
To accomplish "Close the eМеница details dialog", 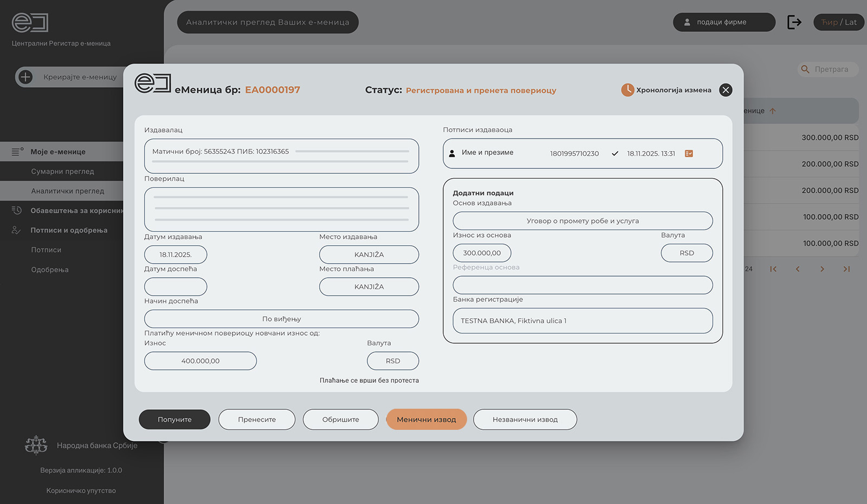I will tap(726, 90).
